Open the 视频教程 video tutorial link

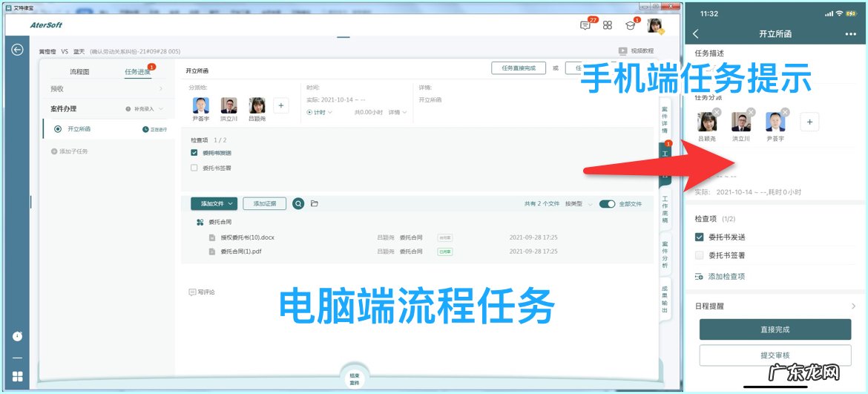pyautogui.click(x=636, y=50)
